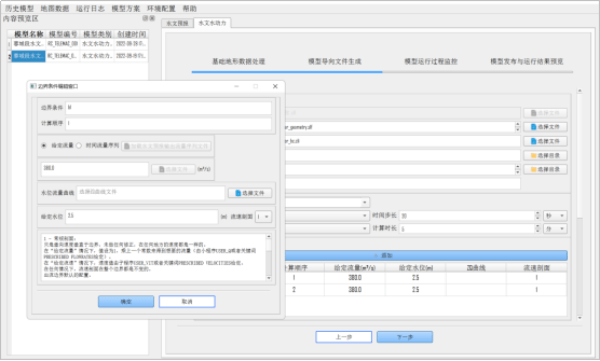600x361 pixels.
Task: Click the blue 添加 bar button
Action: 426,255
